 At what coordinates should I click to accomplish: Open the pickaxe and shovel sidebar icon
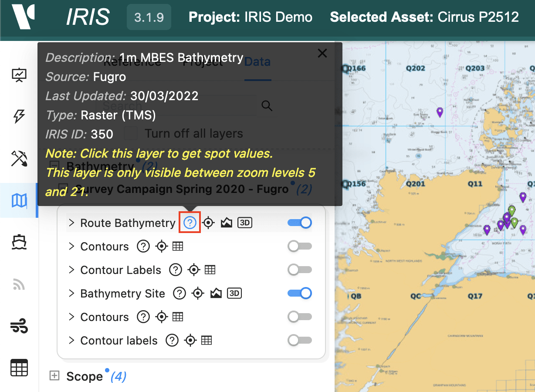click(19, 159)
